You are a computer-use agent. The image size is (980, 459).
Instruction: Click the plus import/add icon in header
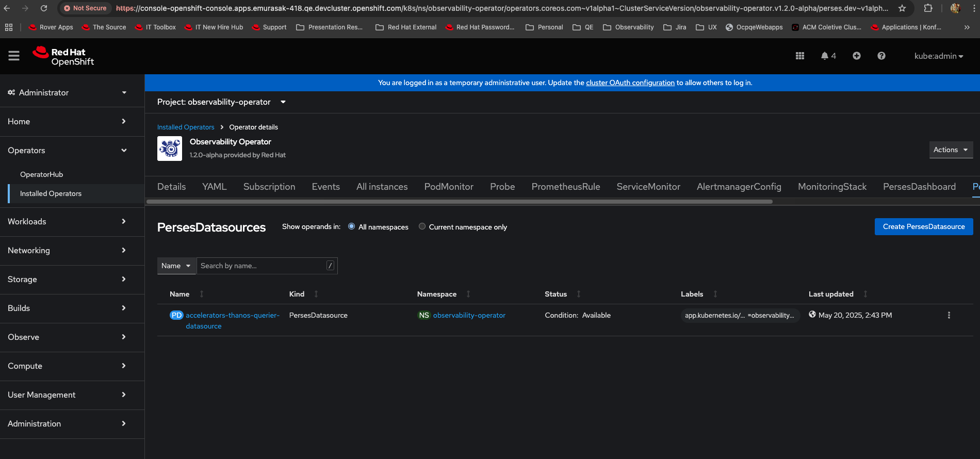click(x=857, y=56)
